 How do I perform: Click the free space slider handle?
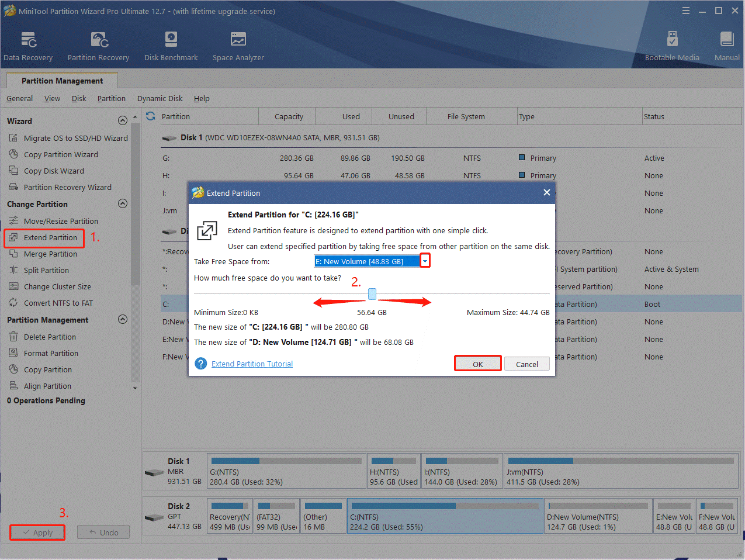pos(372,294)
